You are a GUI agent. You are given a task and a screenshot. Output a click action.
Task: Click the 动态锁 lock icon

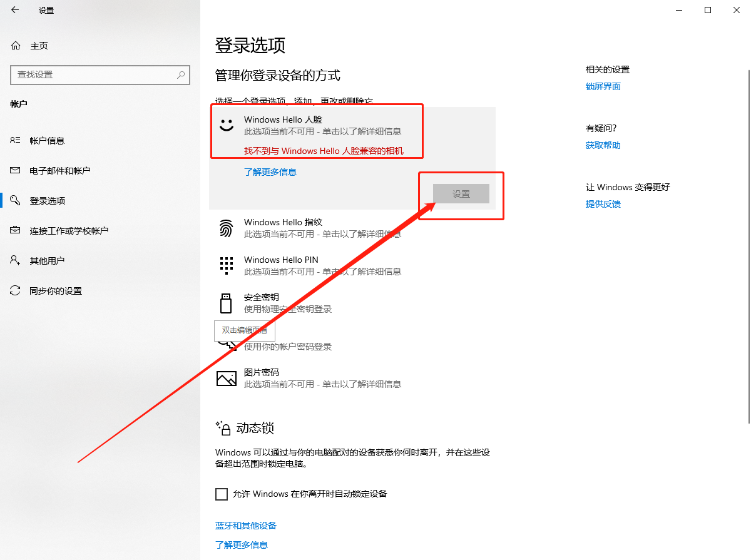pos(225,428)
